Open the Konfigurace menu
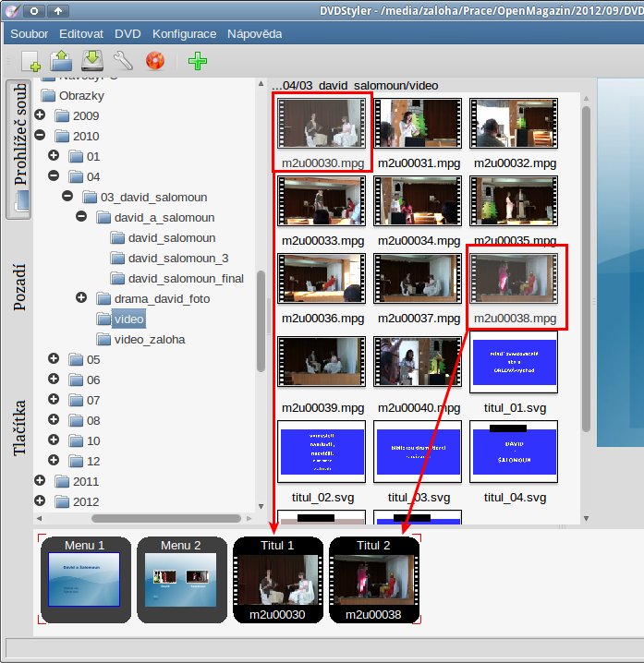Image resolution: width=644 pixels, height=663 pixels. pos(184,34)
